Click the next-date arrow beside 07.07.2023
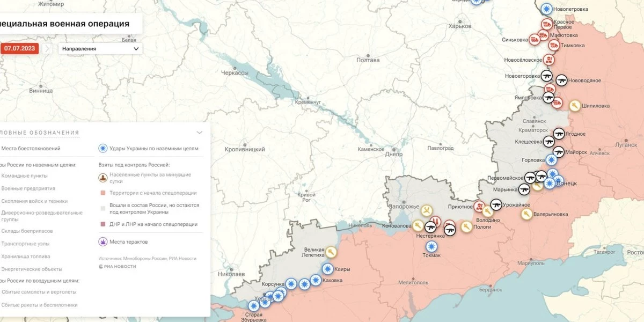The height and width of the screenshot is (322, 644). coord(47,49)
